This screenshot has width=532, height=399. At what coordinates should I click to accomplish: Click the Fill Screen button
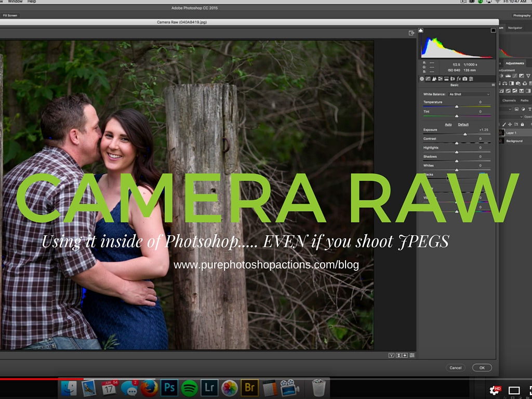click(10, 15)
